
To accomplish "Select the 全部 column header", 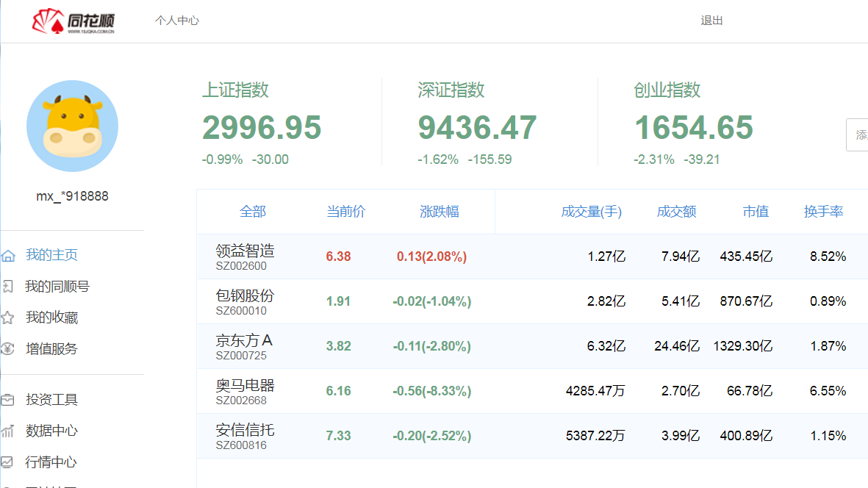I will [x=253, y=212].
